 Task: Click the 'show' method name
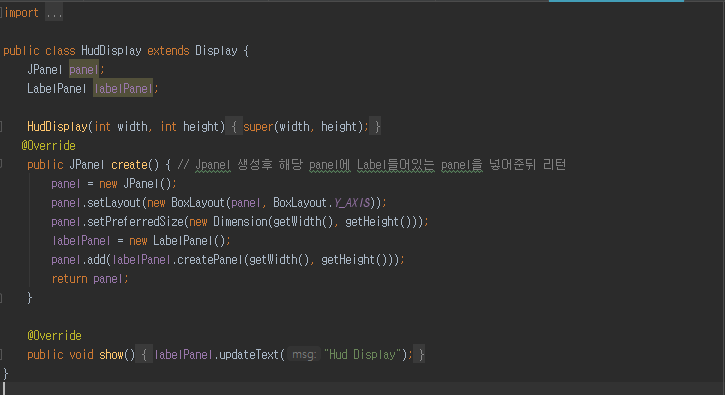click(111, 355)
